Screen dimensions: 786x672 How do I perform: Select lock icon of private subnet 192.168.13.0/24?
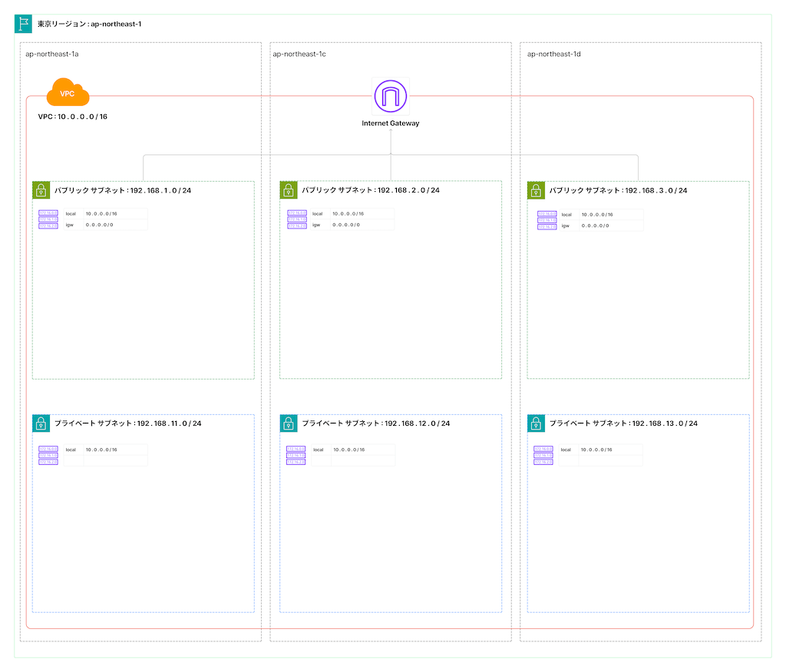(x=536, y=423)
